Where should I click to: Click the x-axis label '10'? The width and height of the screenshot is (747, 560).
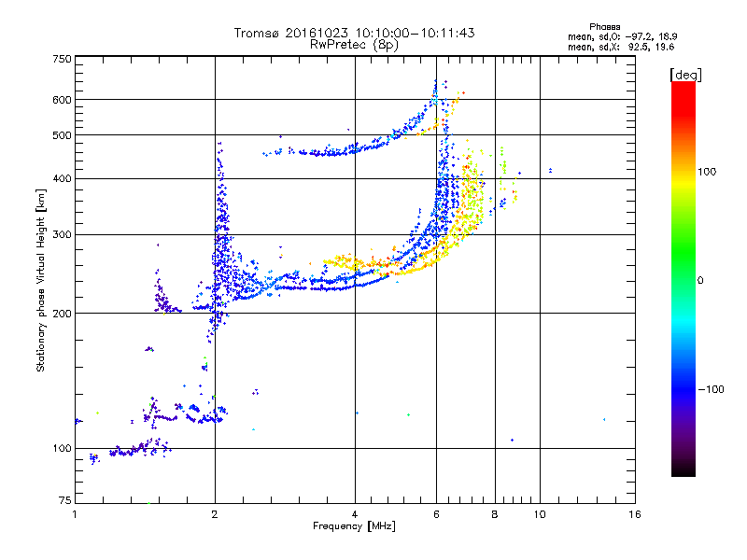pyautogui.click(x=540, y=514)
